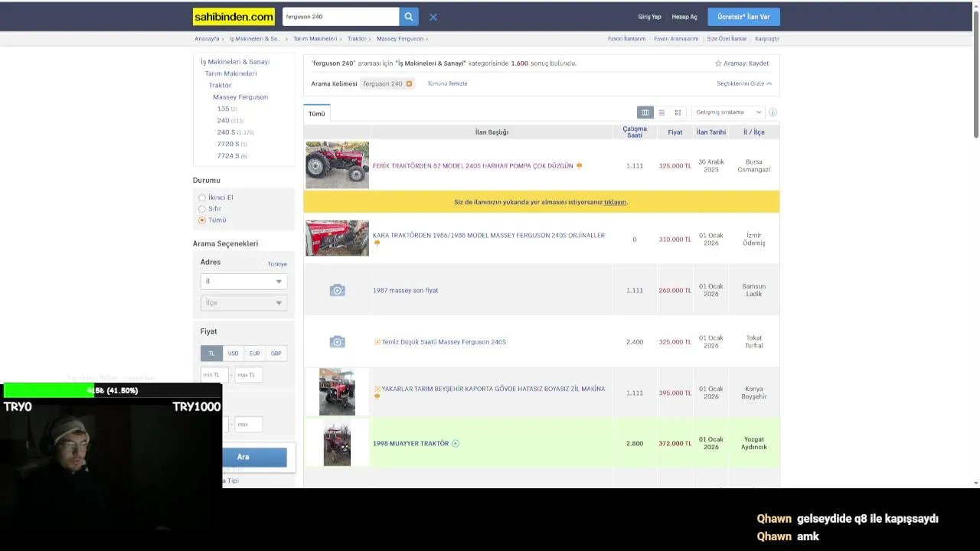
Task: Open the İlçe district dropdown
Action: tap(243, 302)
